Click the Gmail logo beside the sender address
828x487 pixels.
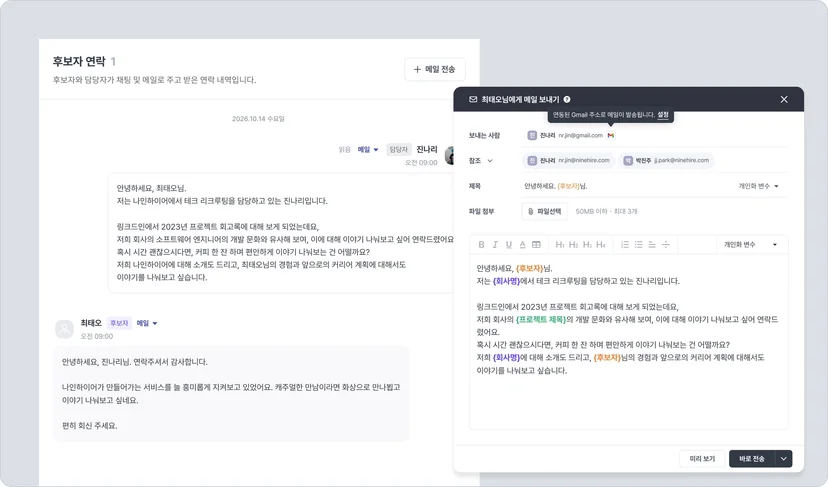pyautogui.click(x=611, y=135)
